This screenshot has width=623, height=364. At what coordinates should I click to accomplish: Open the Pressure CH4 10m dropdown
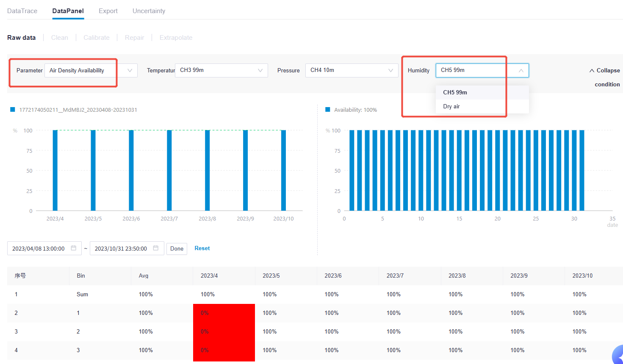pyautogui.click(x=352, y=70)
